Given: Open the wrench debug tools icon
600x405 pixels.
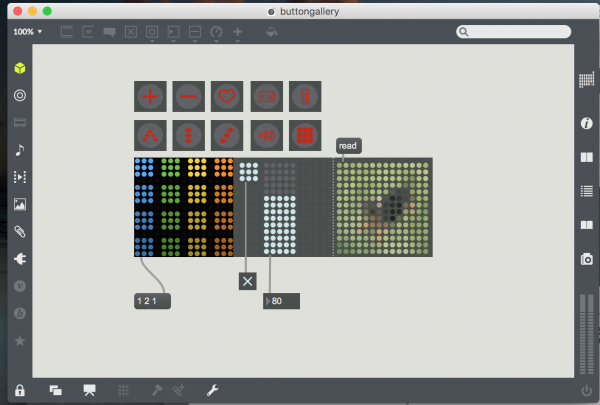Looking at the screenshot, I should [x=212, y=390].
